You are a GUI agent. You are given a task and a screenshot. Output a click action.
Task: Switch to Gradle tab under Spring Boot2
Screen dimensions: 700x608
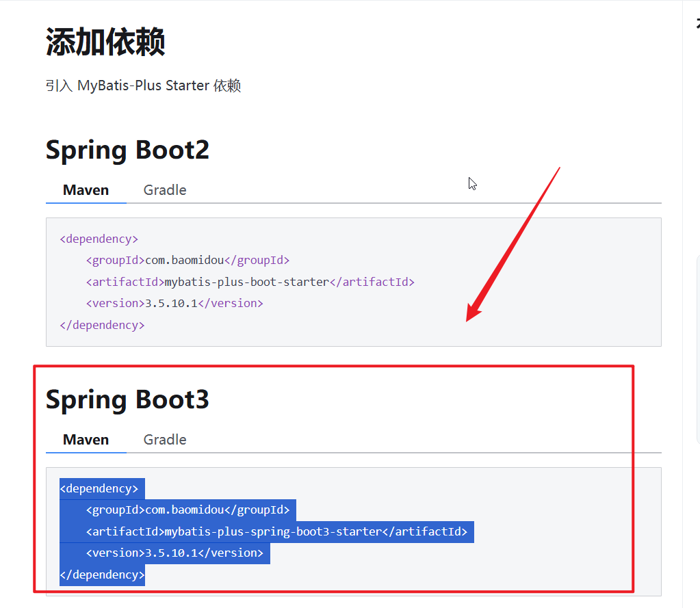[165, 190]
